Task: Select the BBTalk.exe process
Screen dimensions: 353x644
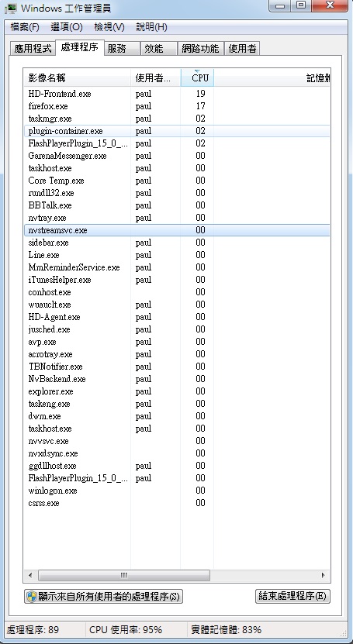Action: (x=177, y=205)
